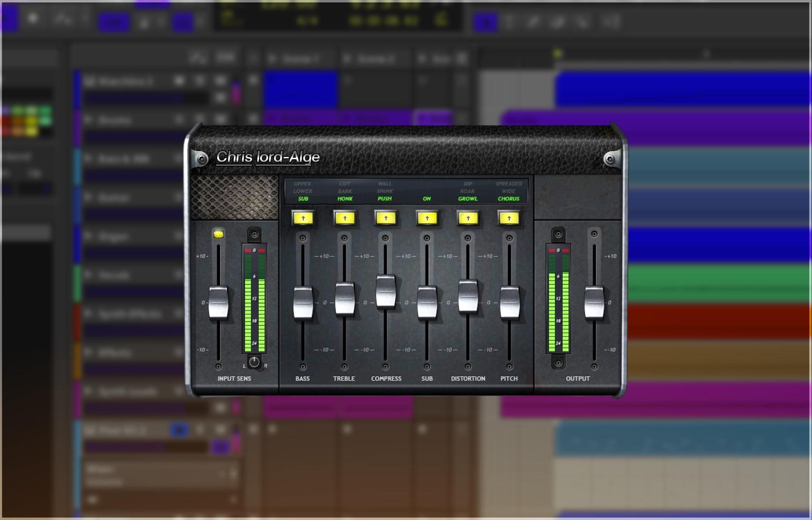Click the DISTORTION fader handle
The image size is (812, 520).
(x=468, y=296)
